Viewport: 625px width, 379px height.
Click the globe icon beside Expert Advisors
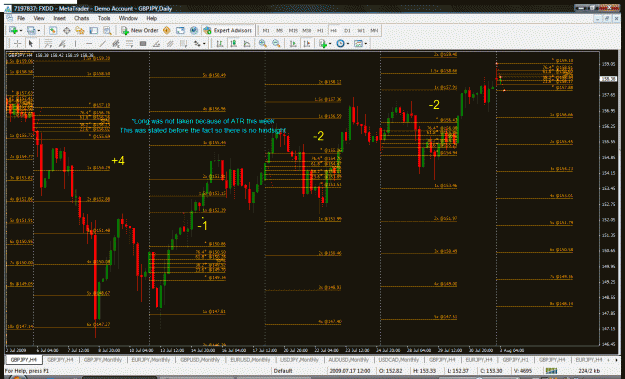point(194,30)
